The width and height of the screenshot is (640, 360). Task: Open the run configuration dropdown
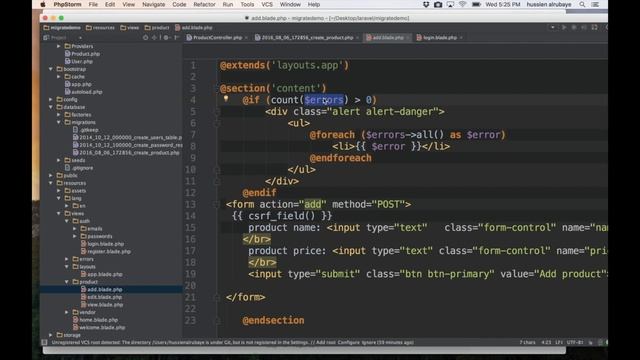pyautogui.click(x=552, y=27)
